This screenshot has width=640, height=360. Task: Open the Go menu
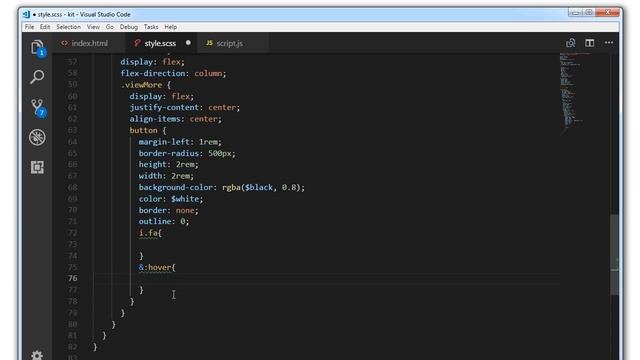pyautogui.click(x=110, y=27)
